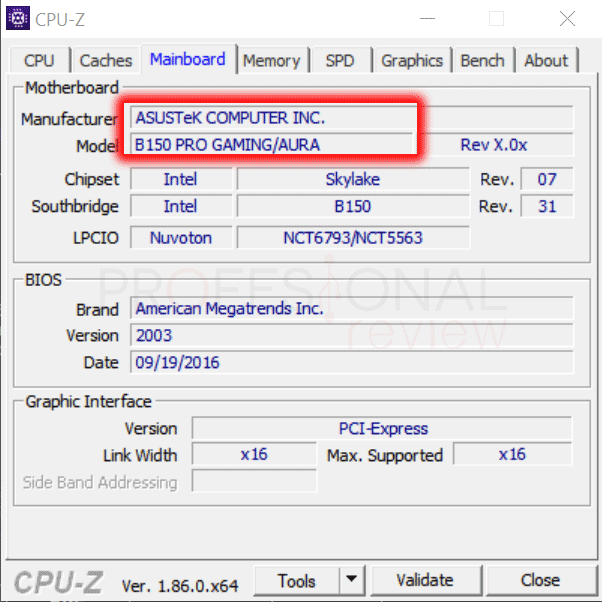The image size is (602, 602).
Task: Select the Model field B150 PRO GAMING/AURA
Action: pos(272,145)
